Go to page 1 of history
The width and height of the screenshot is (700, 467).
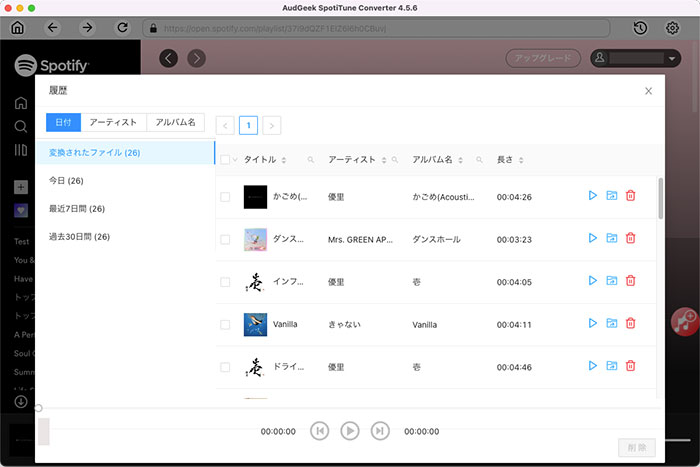[248, 125]
